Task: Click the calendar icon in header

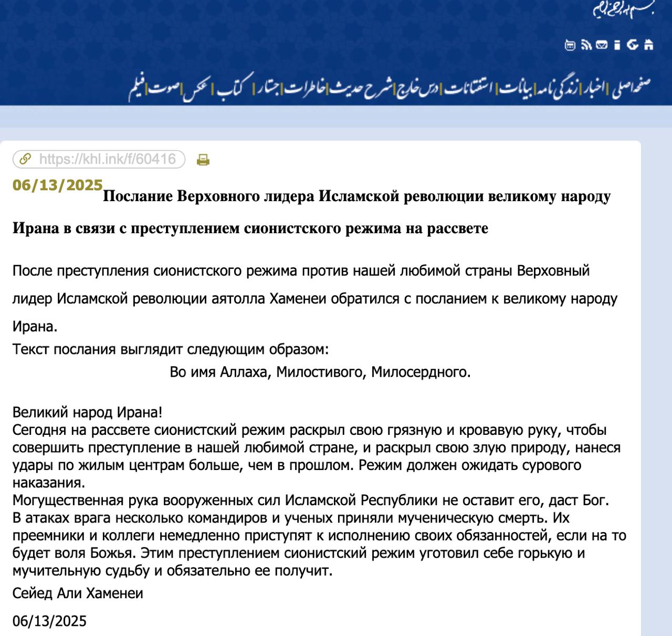Action: pyautogui.click(x=570, y=45)
